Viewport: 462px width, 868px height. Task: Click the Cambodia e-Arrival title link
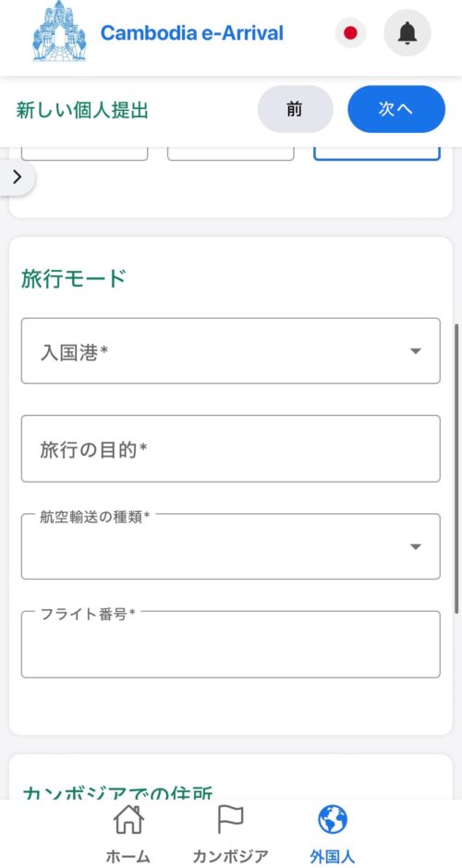[x=192, y=33]
